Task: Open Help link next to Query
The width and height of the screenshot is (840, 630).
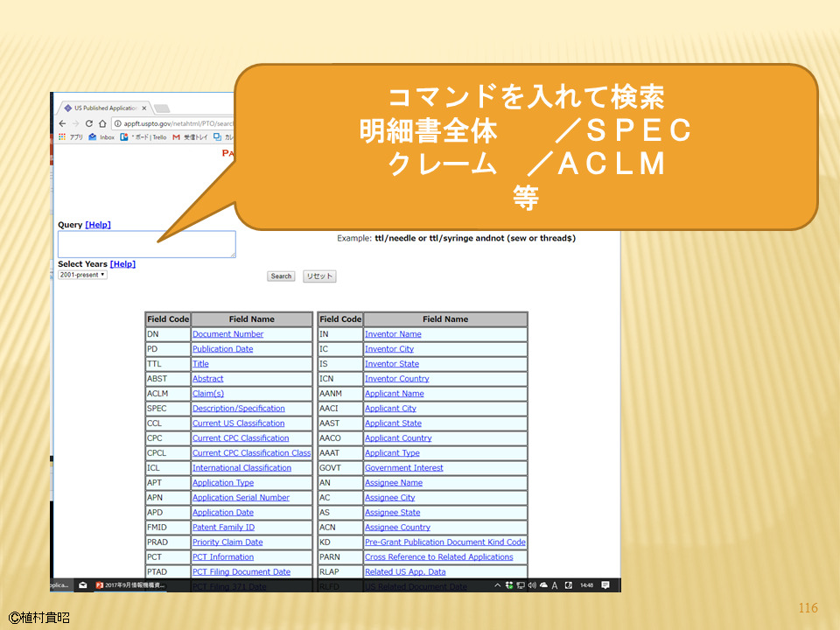Action: [x=98, y=225]
